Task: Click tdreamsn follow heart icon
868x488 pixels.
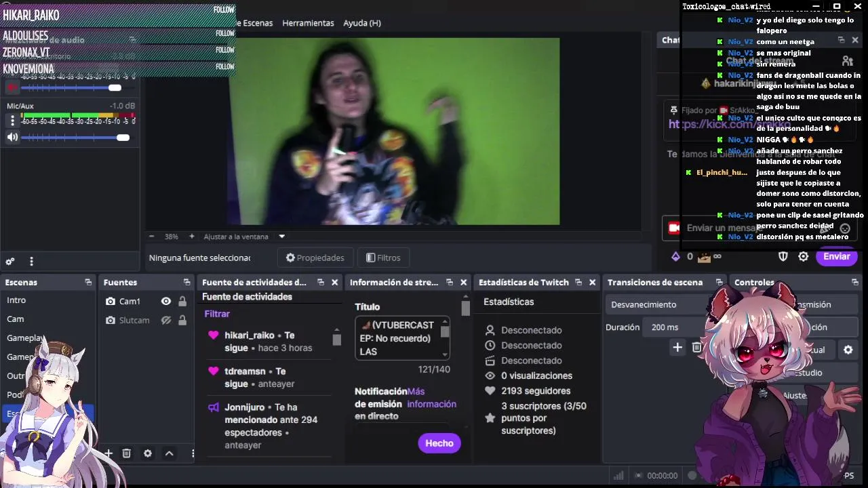Action: coord(214,371)
